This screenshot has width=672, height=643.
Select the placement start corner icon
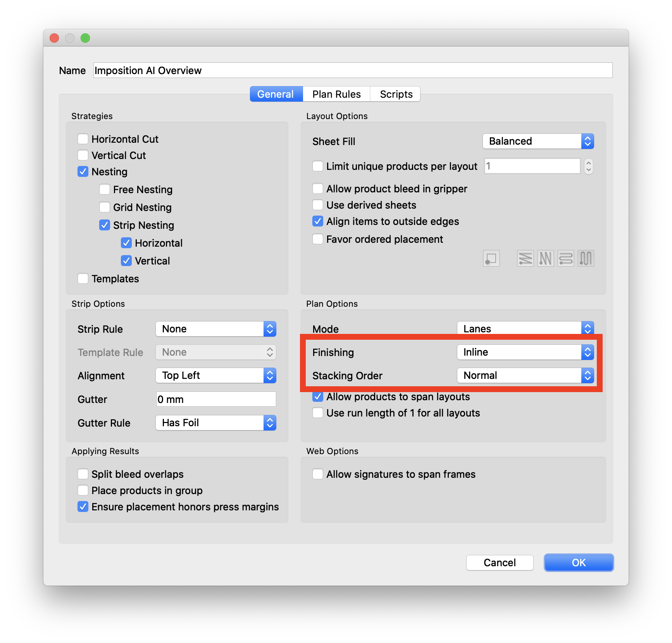click(491, 258)
